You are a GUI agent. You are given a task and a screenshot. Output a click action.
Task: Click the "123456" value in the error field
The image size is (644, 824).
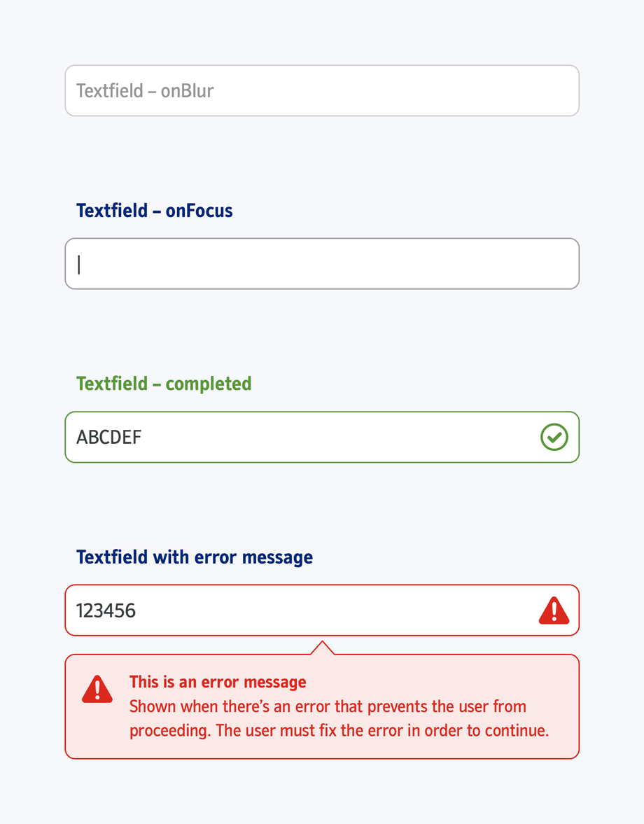click(106, 610)
